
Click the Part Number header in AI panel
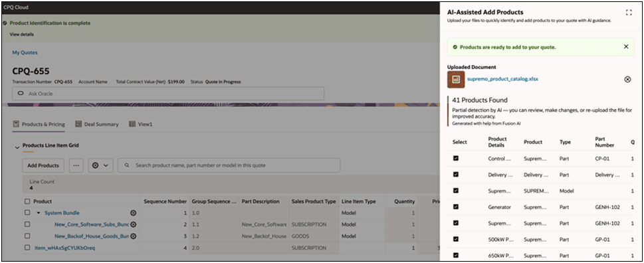(605, 142)
